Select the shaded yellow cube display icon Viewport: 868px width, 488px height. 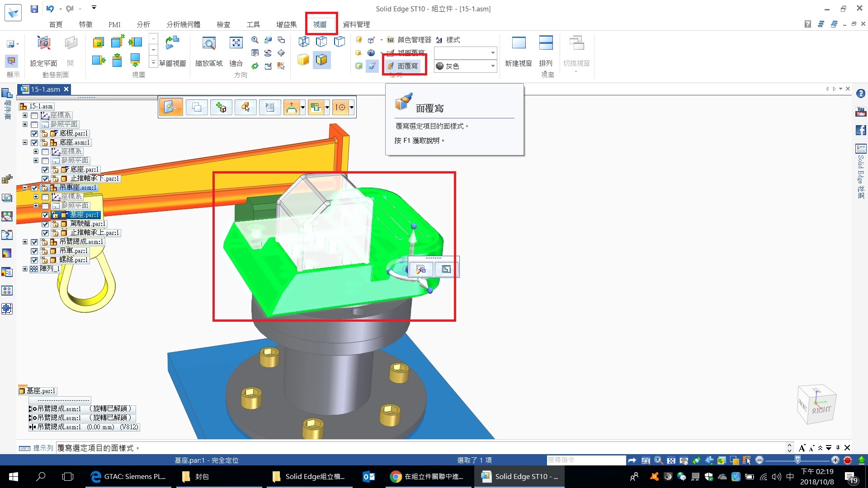click(303, 60)
